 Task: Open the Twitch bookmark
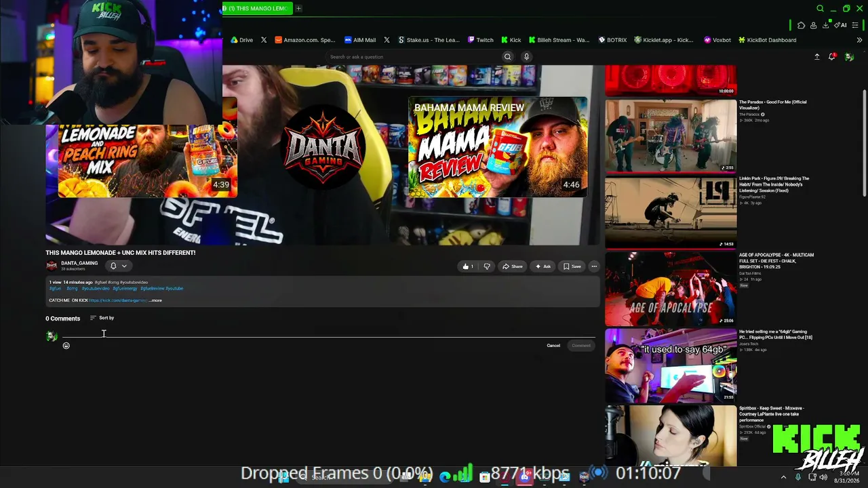[481, 40]
